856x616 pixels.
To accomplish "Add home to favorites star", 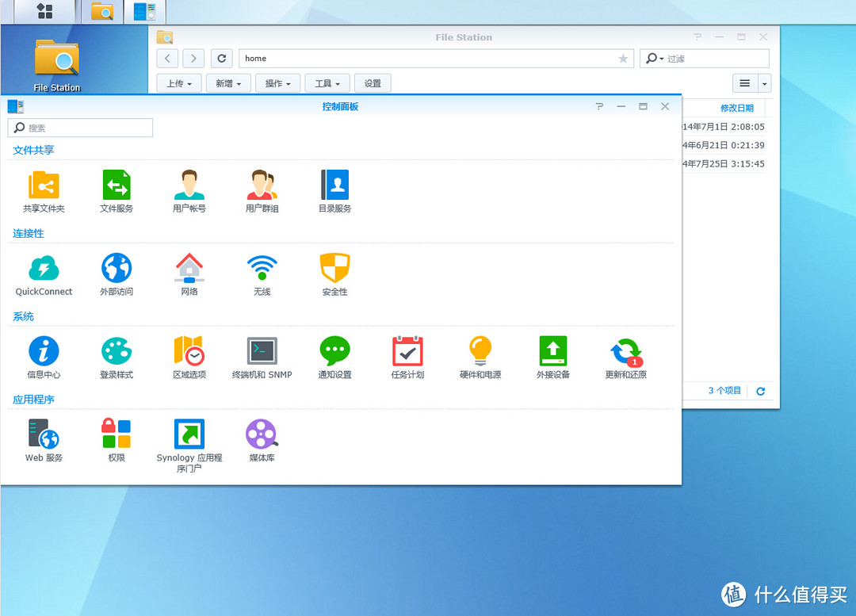I will 623,59.
